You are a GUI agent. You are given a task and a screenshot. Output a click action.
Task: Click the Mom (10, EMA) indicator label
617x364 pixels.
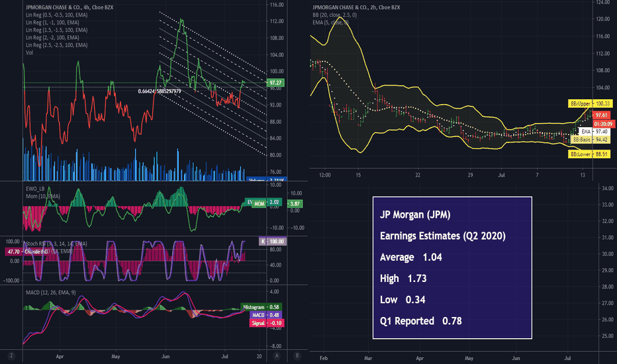coord(43,196)
